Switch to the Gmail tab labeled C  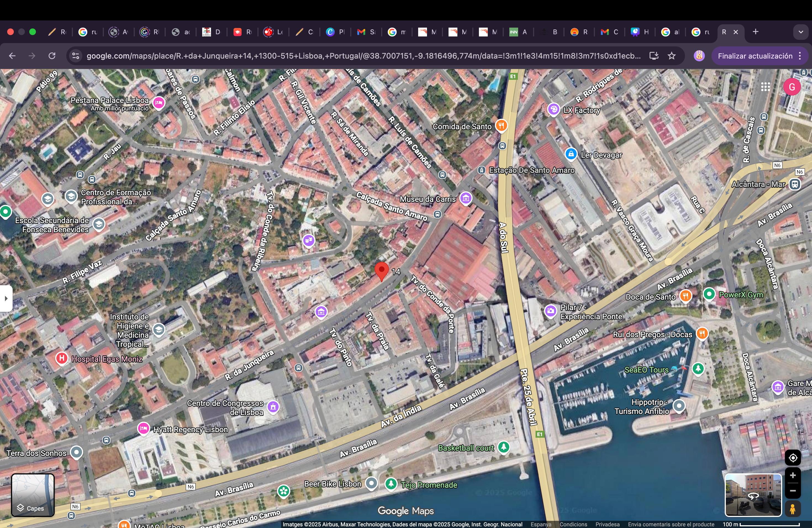[609, 32]
